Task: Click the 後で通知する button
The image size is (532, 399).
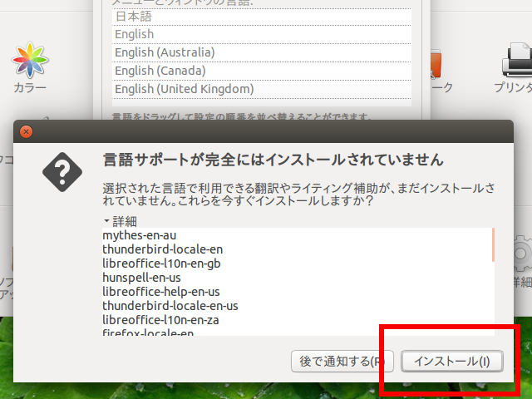Action: 341,361
